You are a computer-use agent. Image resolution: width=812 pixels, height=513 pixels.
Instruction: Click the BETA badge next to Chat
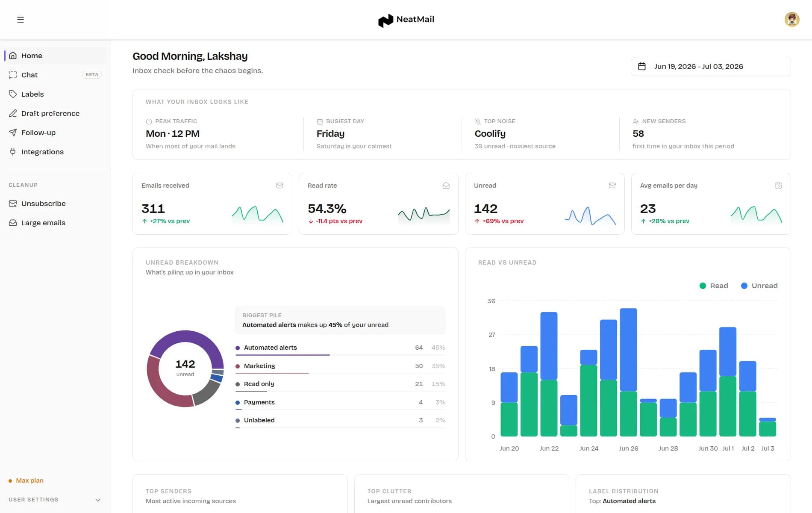(91, 75)
